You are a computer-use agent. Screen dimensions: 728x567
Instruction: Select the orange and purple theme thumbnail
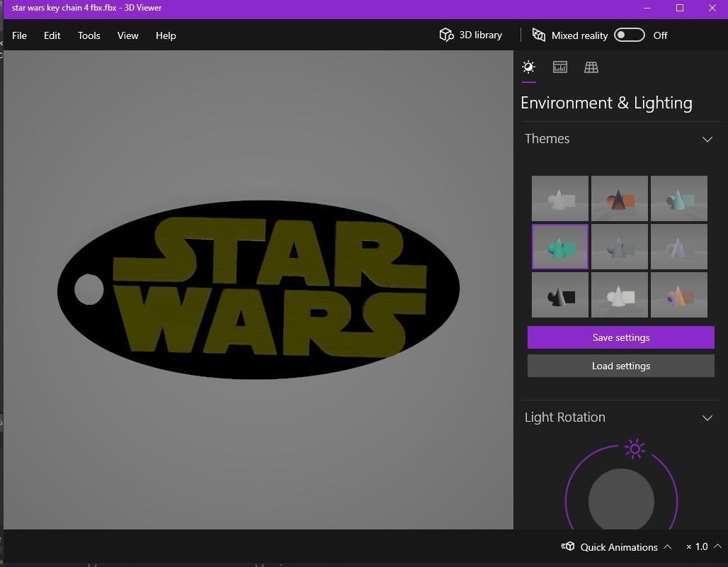pos(679,295)
